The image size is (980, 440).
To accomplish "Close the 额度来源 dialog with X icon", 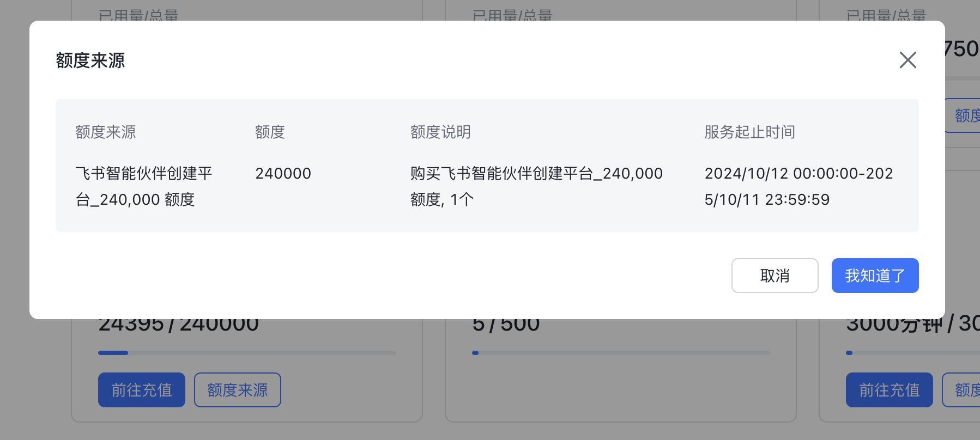I will tap(908, 60).
